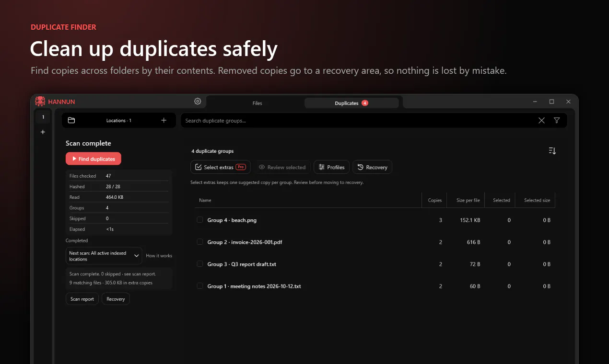Open Recovery button beside Scan report
The image size is (609, 364).
[116, 299]
